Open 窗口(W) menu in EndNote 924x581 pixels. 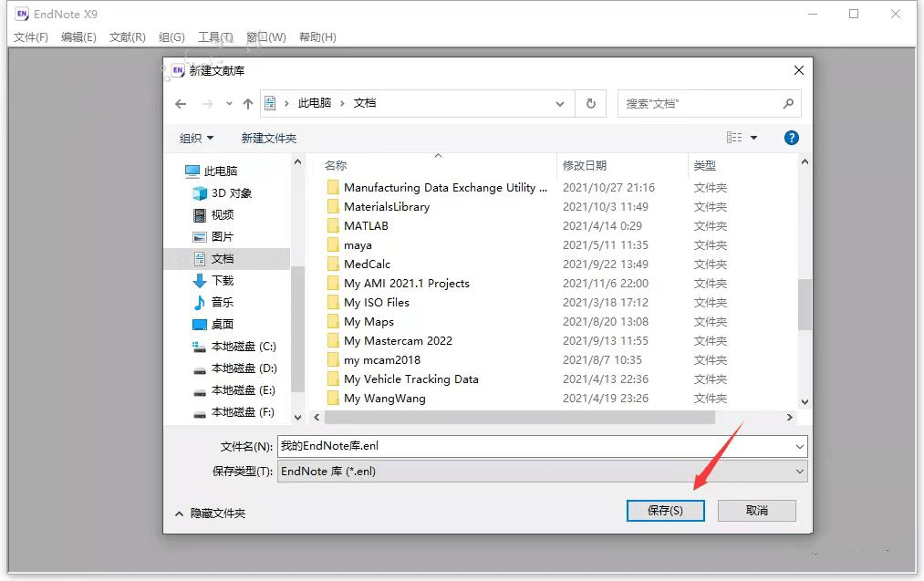click(x=266, y=37)
